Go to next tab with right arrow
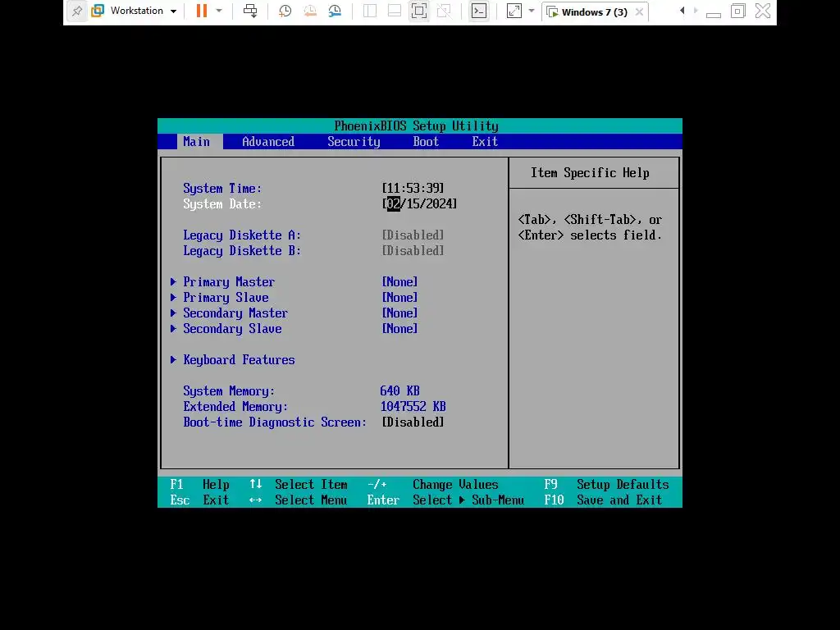 tap(696, 11)
